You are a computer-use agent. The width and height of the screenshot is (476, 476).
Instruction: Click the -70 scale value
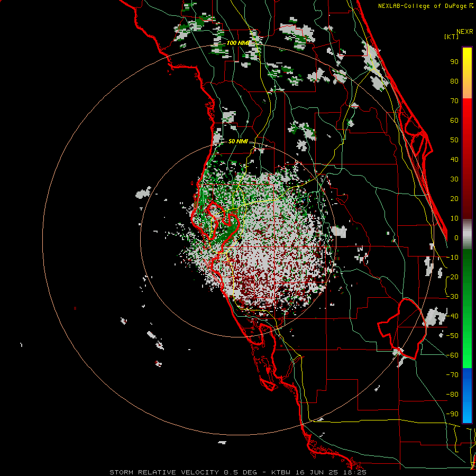pyautogui.click(x=452, y=375)
